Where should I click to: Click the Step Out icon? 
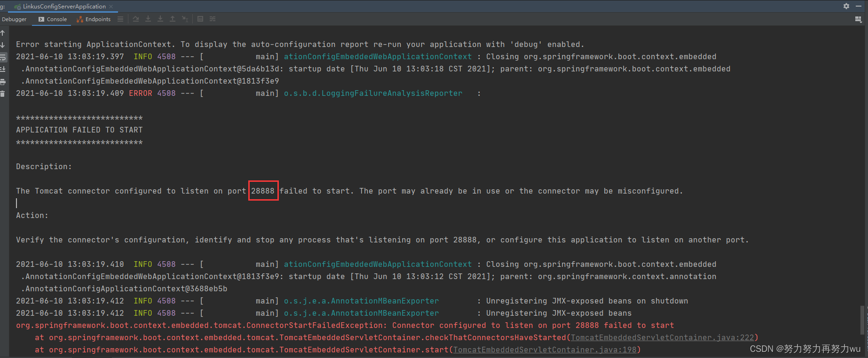point(173,19)
